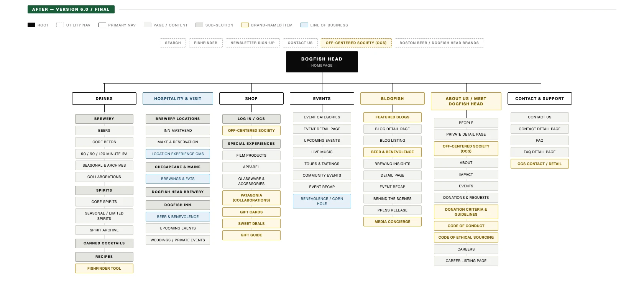
Task: Click OFF-CENTERED SOCIETY (OCS) in utility nav
Action: click(x=356, y=43)
